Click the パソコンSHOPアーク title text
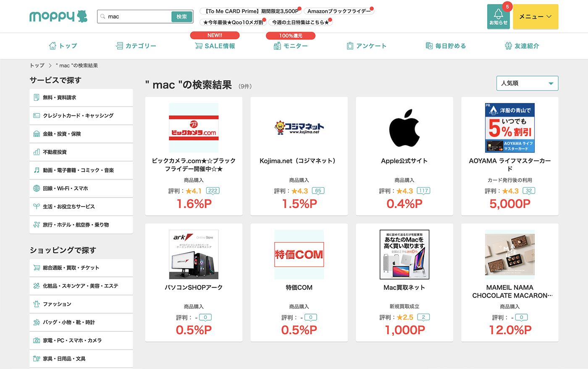 coord(194,288)
